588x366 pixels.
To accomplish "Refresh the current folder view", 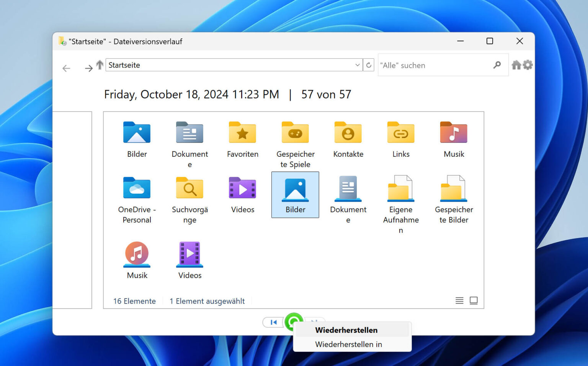I will coord(369,65).
